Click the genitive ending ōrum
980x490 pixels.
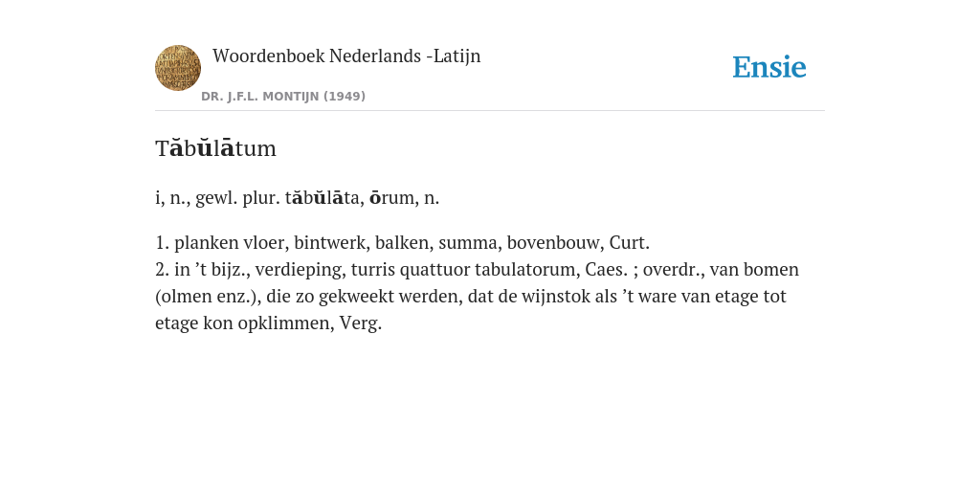(x=391, y=197)
